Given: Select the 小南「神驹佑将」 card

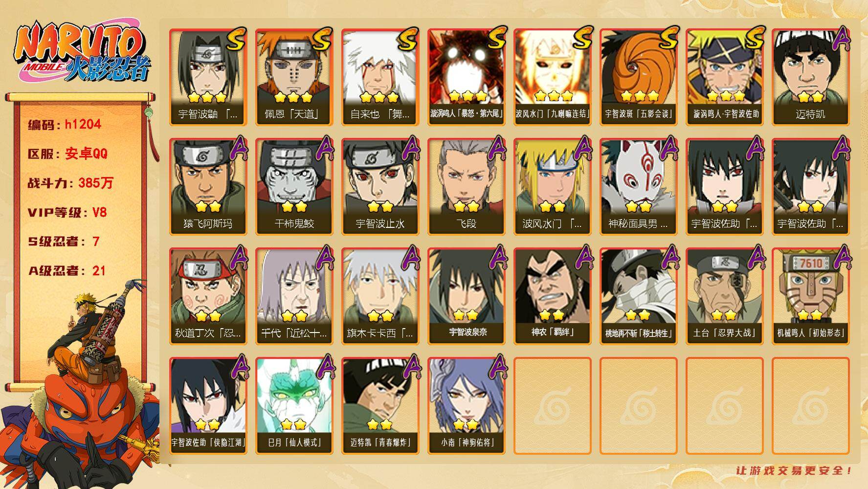Looking at the screenshot, I should pos(466,406).
